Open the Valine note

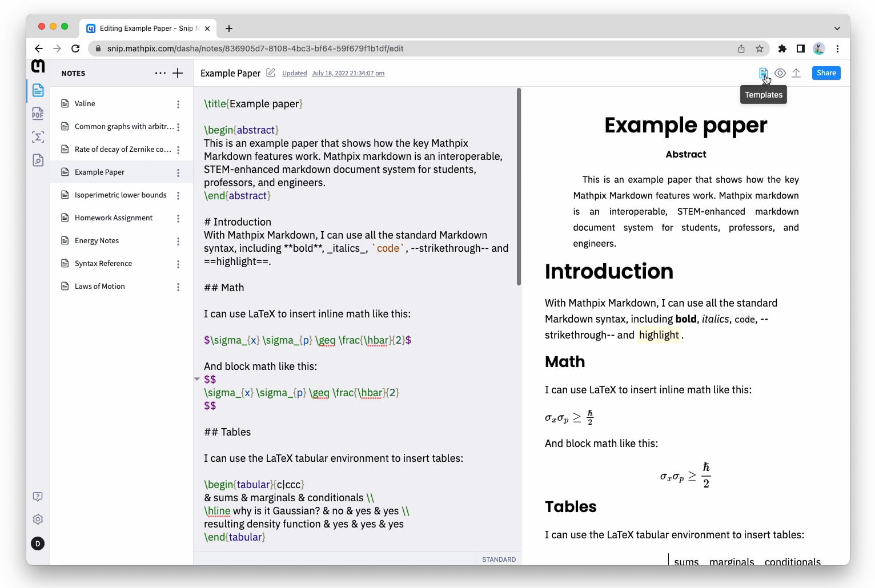pyautogui.click(x=122, y=104)
